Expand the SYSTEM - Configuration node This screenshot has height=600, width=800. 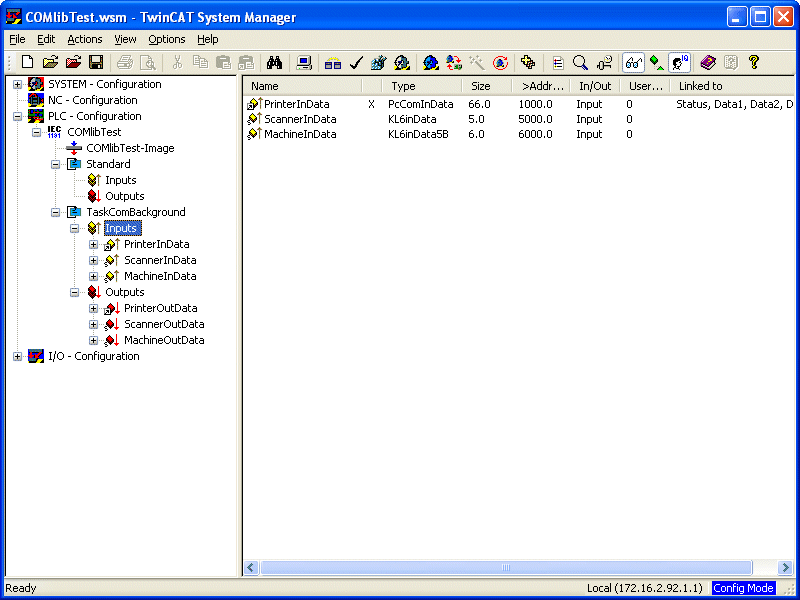(17, 85)
